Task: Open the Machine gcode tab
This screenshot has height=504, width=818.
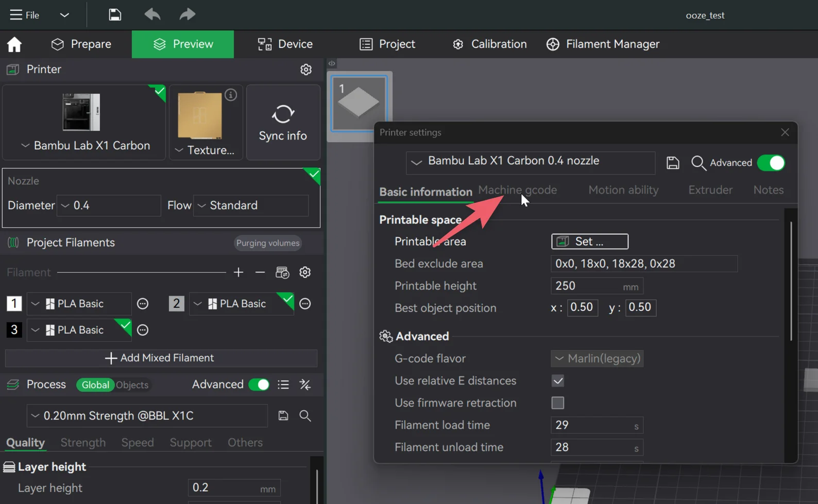Action: point(518,190)
